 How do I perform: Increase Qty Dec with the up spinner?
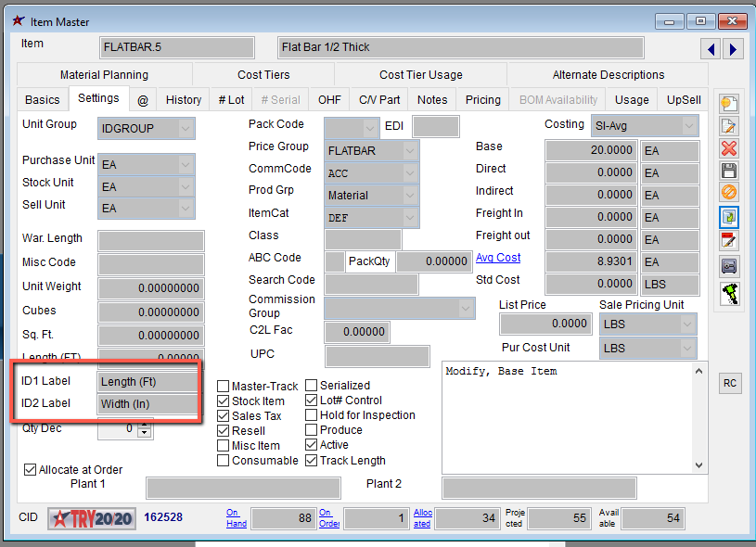coord(144,425)
